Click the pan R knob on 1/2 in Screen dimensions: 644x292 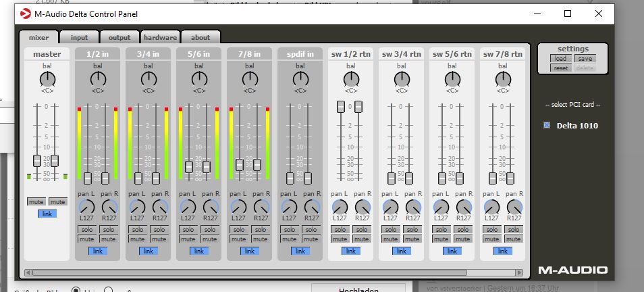tap(109, 208)
